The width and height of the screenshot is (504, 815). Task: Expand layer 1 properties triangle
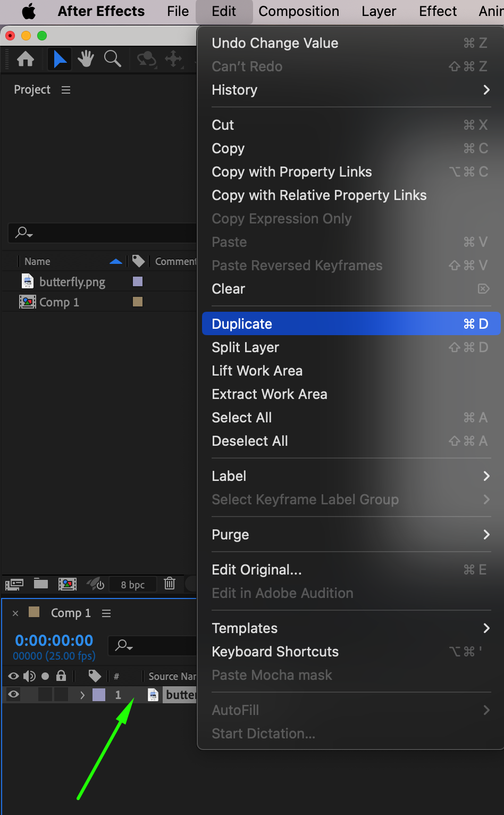pos(82,695)
